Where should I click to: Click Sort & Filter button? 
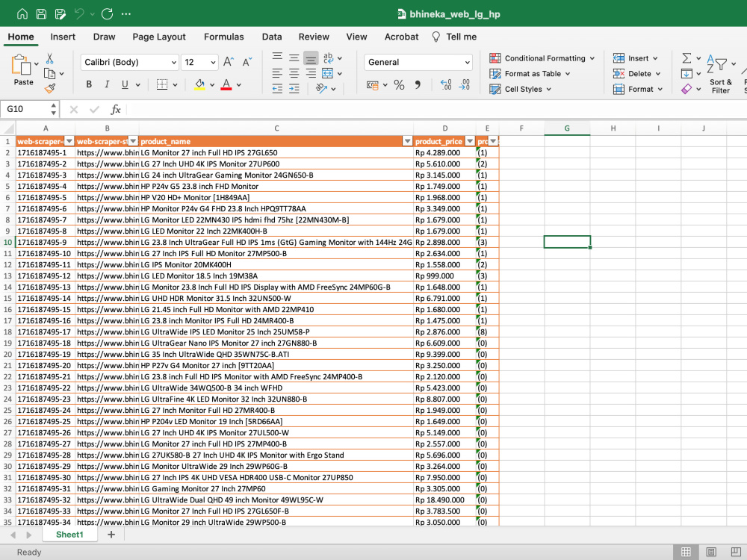tap(722, 73)
